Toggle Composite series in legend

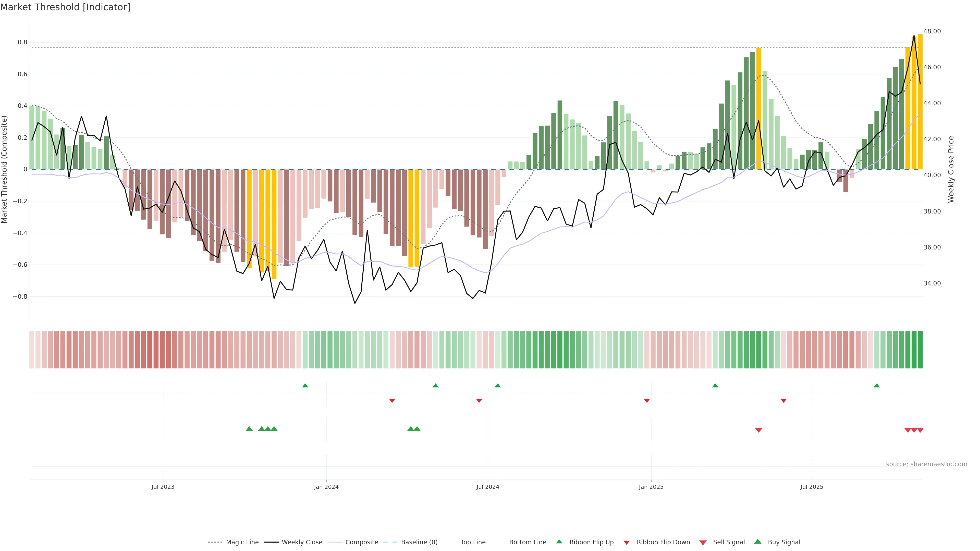point(361,542)
